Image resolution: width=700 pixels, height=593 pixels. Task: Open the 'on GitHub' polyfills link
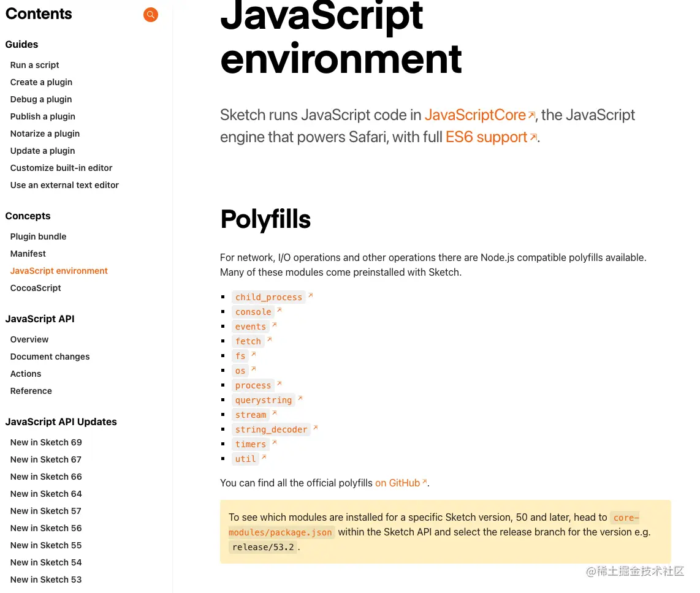[x=398, y=483]
